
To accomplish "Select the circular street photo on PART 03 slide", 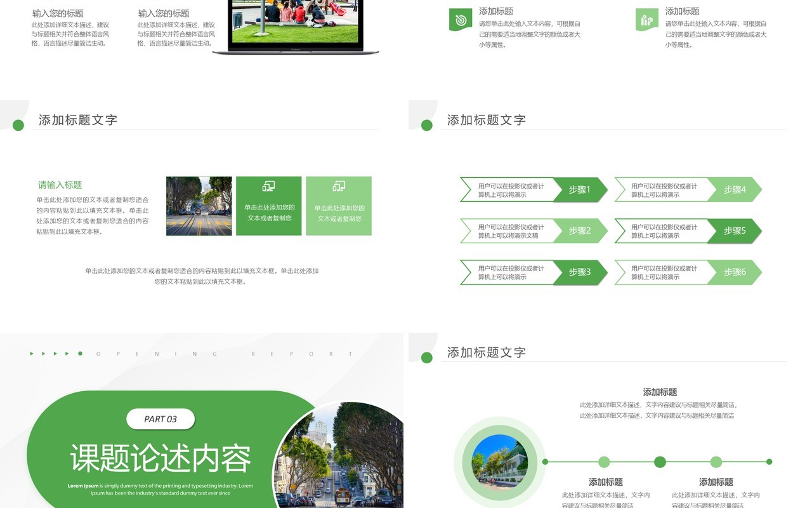I will (339, 454).
